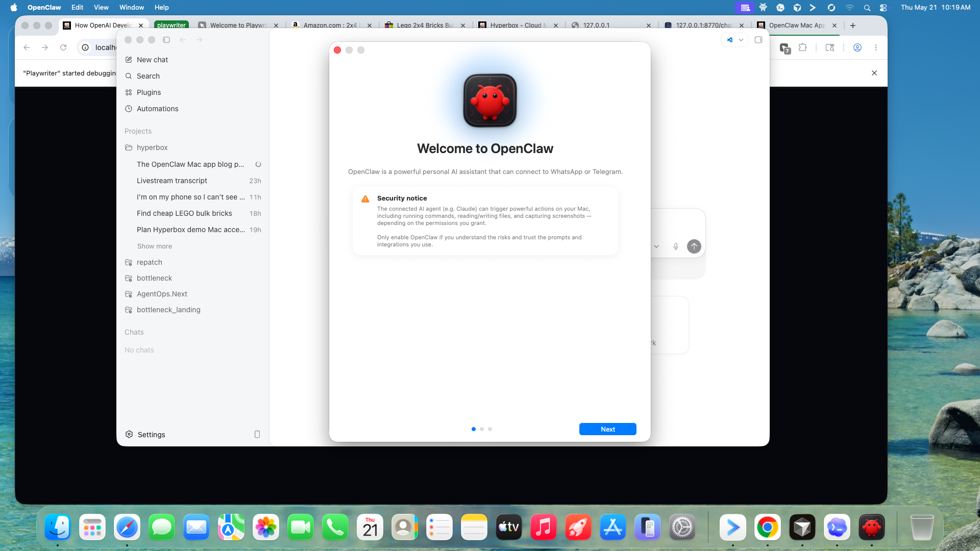Screen dimensions: 980x551
Task: Click the forward arrow in chat window toolbar
Action: pos(199,40)
